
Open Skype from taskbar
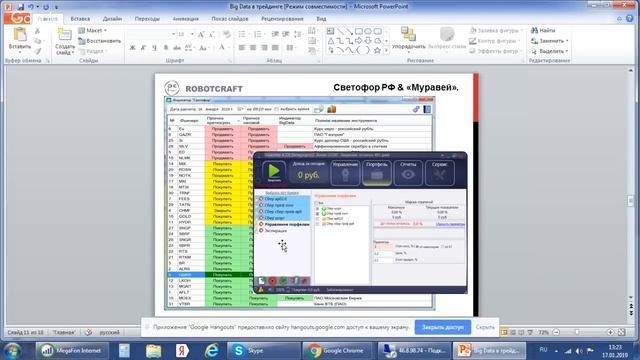263,351
